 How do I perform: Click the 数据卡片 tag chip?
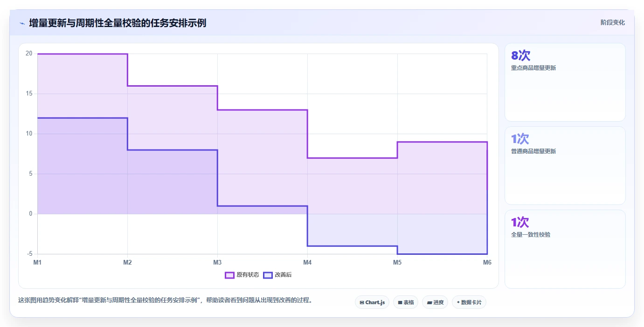click(x=469, y=302)
